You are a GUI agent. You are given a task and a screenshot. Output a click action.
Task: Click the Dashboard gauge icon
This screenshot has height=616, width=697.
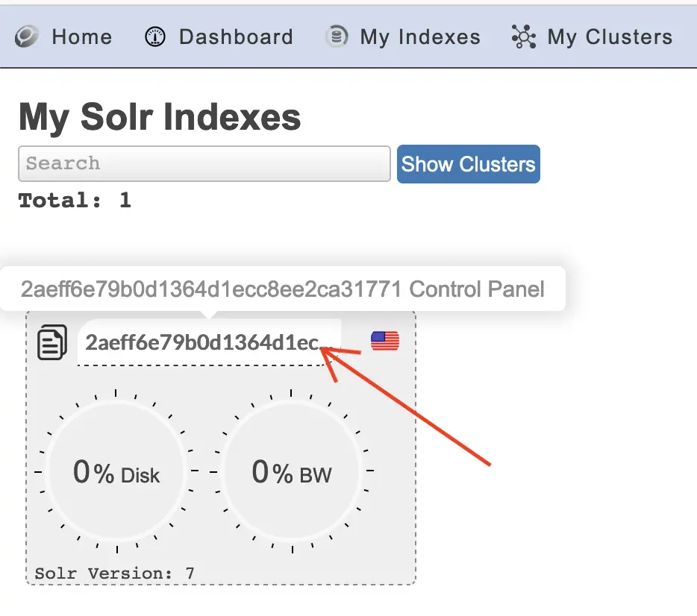click(155, 37)
